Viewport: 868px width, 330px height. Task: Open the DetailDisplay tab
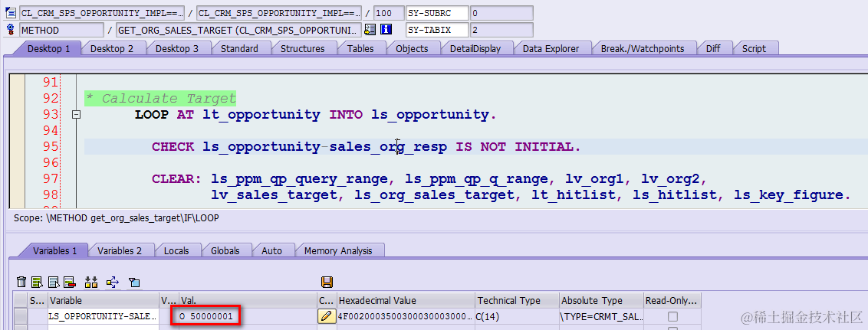475,49
